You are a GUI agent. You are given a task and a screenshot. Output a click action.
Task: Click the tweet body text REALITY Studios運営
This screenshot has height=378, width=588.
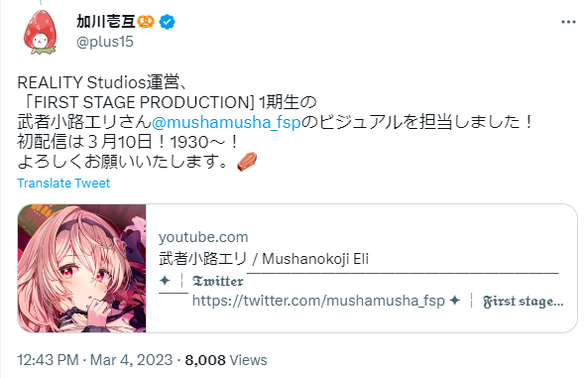point(98,82)
